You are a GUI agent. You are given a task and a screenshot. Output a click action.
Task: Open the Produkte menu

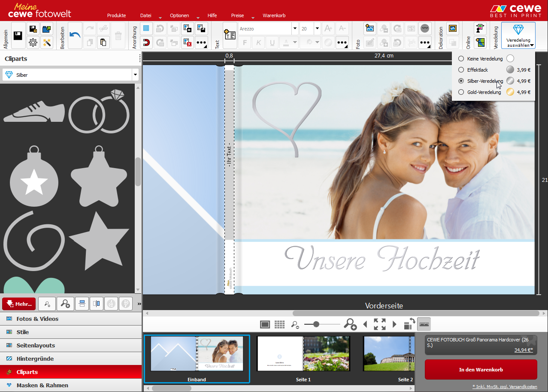116,15
